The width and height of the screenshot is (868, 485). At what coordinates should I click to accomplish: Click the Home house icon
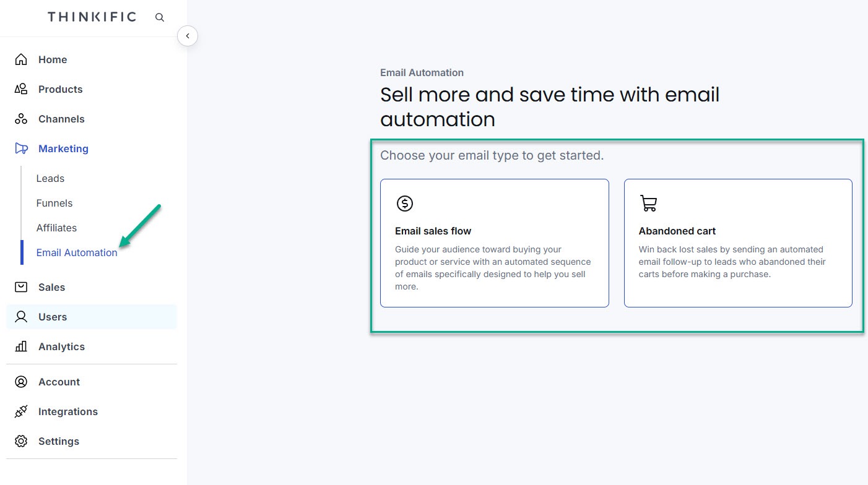pos(21,59)
